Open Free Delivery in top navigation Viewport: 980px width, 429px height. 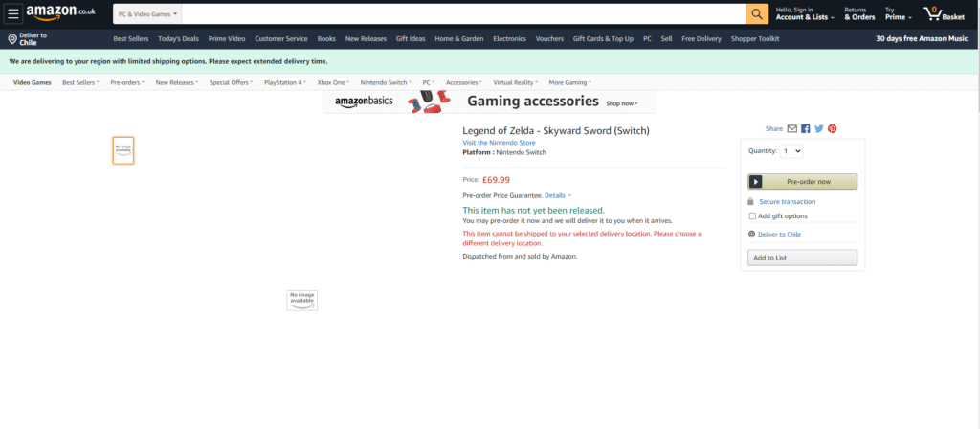(702, 38)
